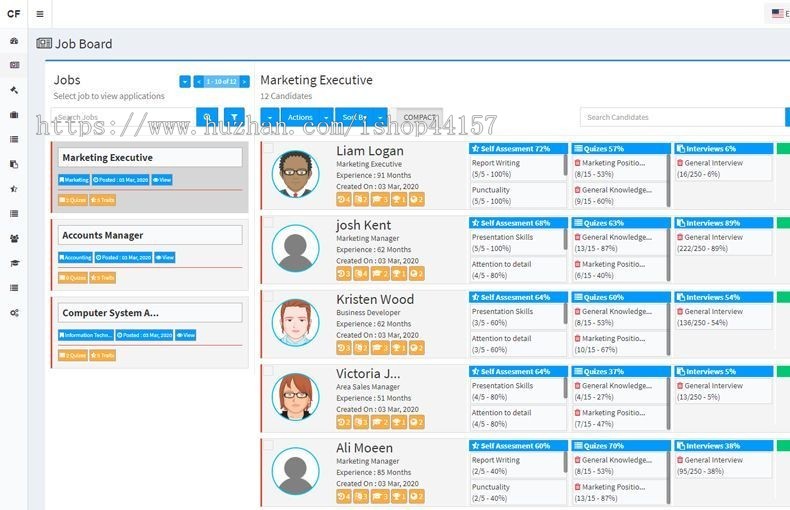Screen dimensions: 790x510
Task: Select the checkbox for josh Kent
Action: pos(269,222)
